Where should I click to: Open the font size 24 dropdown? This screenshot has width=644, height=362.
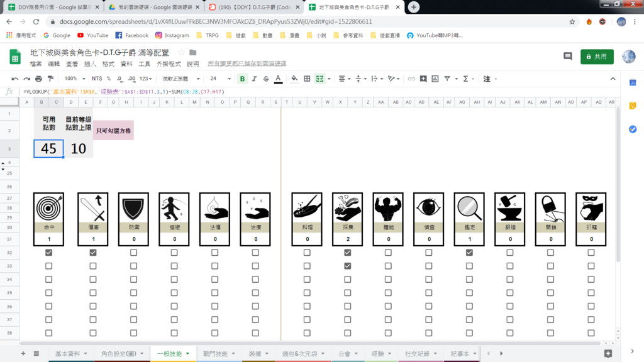pyautogui.click(x=220, y=79)
